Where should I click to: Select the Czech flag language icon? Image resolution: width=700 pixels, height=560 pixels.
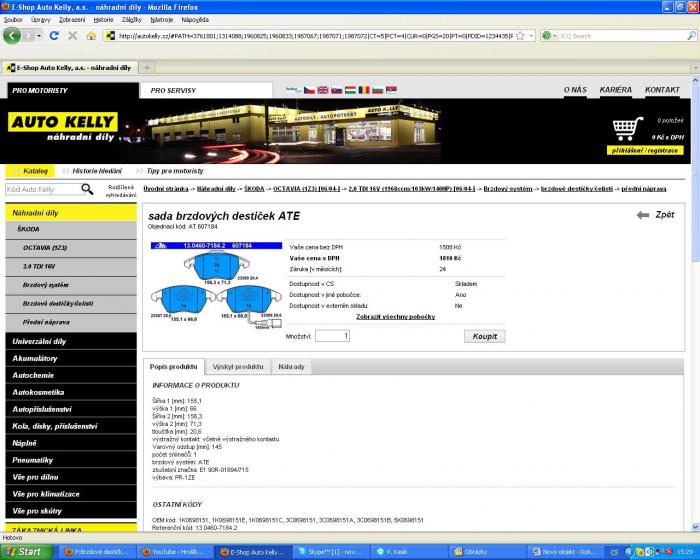pyautogui.click(x=308, y=90)
